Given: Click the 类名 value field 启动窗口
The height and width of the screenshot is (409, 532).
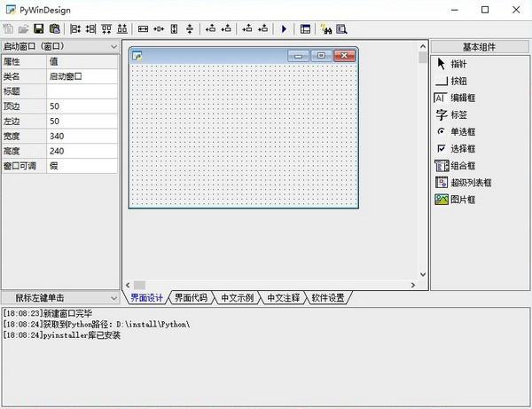Looking at the screenshot, I should [82, 76].
